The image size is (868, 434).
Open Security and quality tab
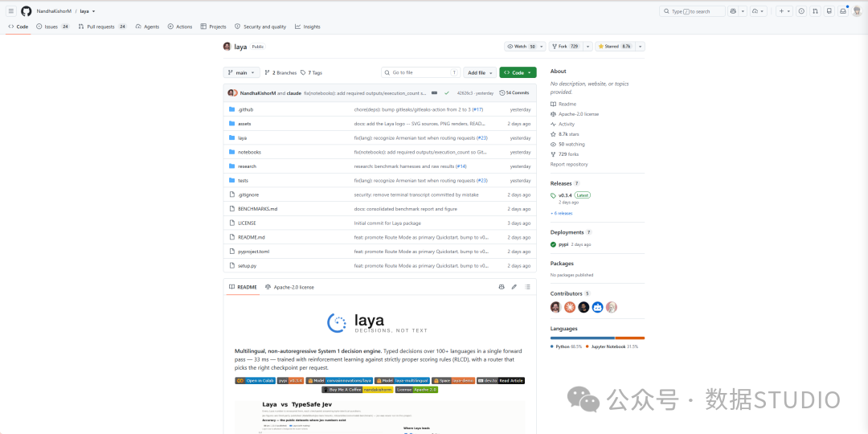(x=260, y=27)
